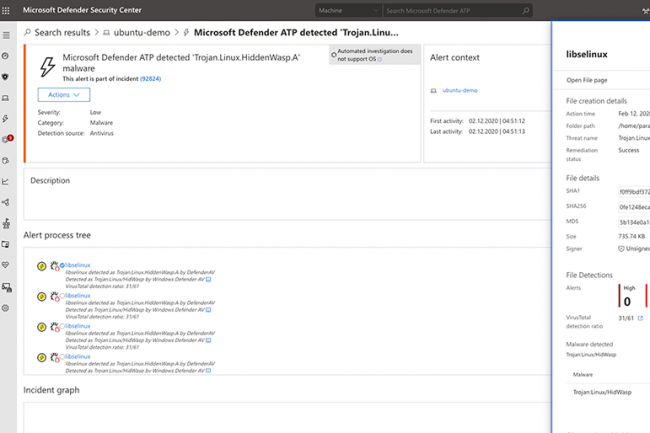This screenshot has width=650, height=433.
Task: Open the Configuration management icon in sidebar
Action: pos(7,287)
